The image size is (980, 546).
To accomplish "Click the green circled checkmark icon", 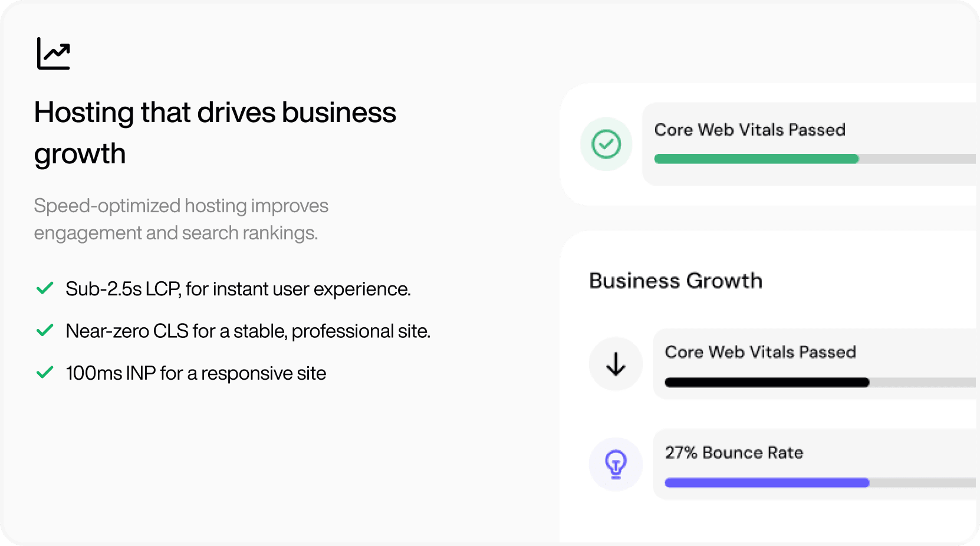I will pyautogui.click(x=606, y=144).
